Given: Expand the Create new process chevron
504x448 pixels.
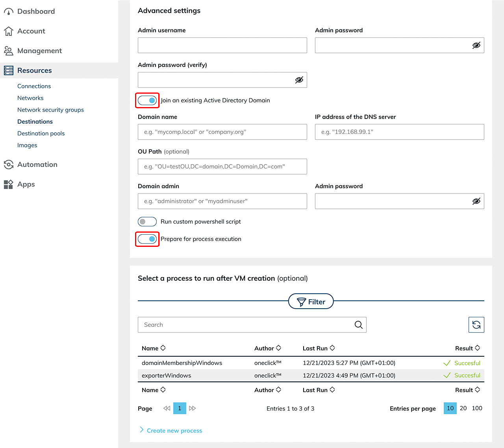Looking at the screenshot, I should point(142,430).
